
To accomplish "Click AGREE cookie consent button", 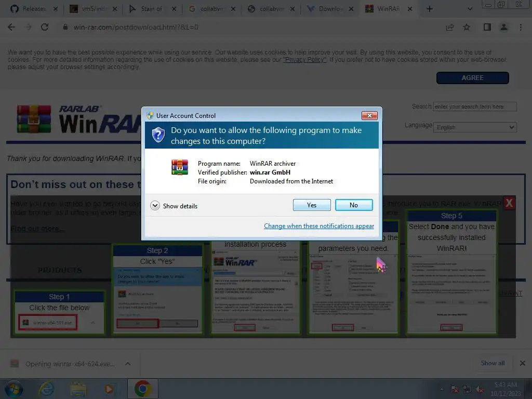I will (x=472, y=78).
